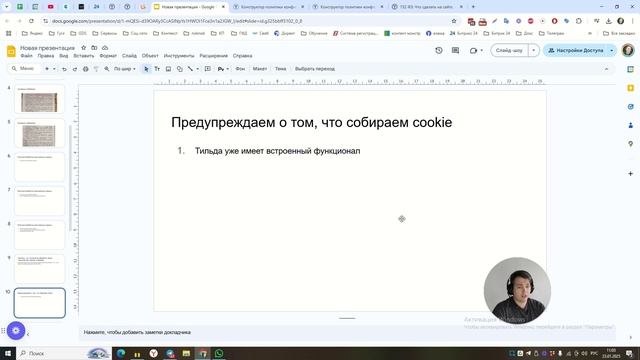Click the Меню search field in toolbar
The image size is (640, 360).
pos(24,69)
